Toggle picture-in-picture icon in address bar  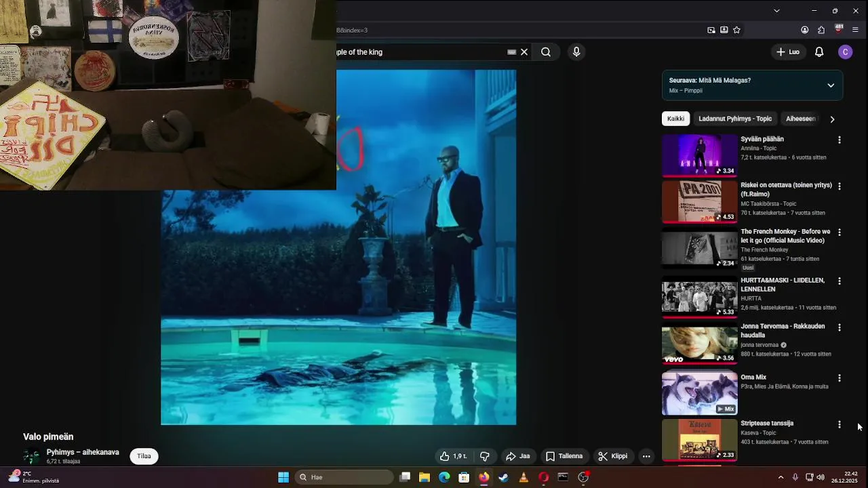coord(711,30)
